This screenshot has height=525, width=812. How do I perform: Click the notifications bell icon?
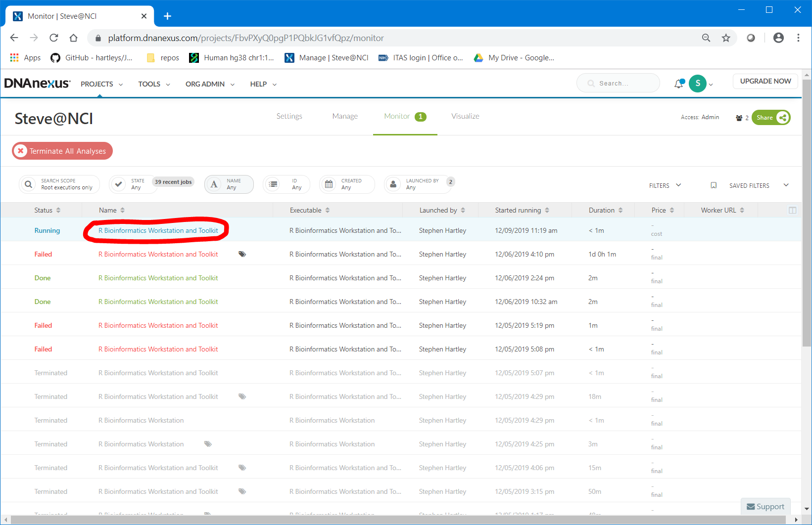pos(678,84)
